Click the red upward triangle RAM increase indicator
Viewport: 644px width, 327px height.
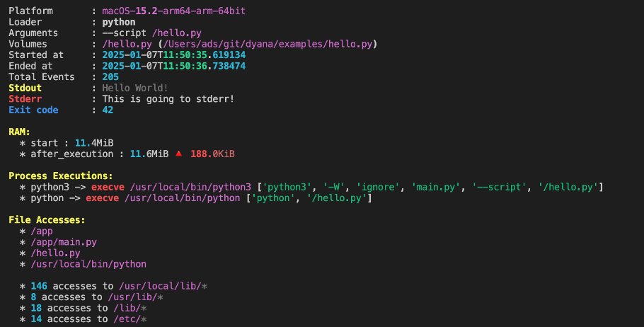(179, 154)
